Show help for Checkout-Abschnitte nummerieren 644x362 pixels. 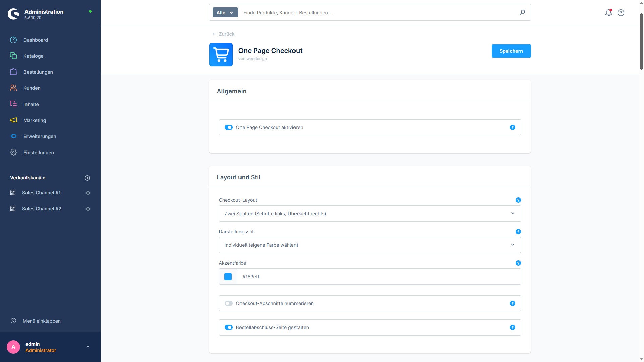point(512,303)
